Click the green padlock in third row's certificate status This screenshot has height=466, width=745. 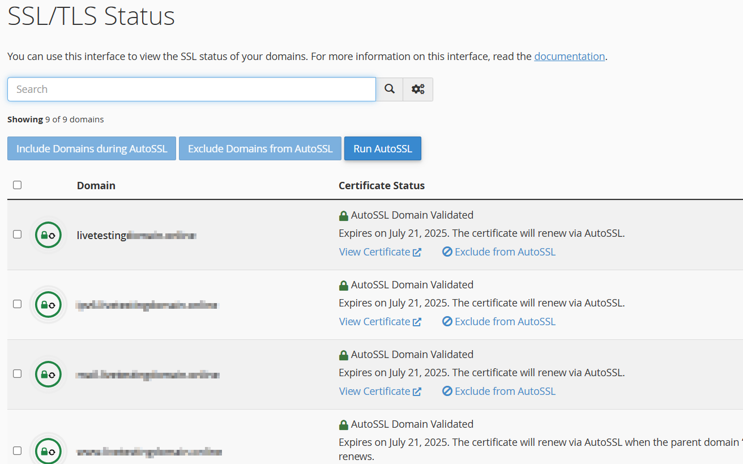point(344,355)
